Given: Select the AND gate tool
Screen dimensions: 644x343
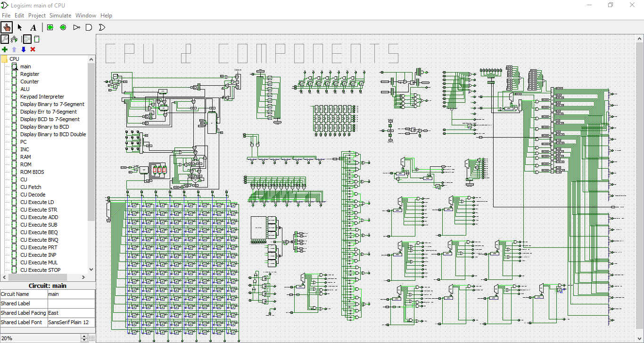Looking at the screenshot, I should [x=89, y=27].
